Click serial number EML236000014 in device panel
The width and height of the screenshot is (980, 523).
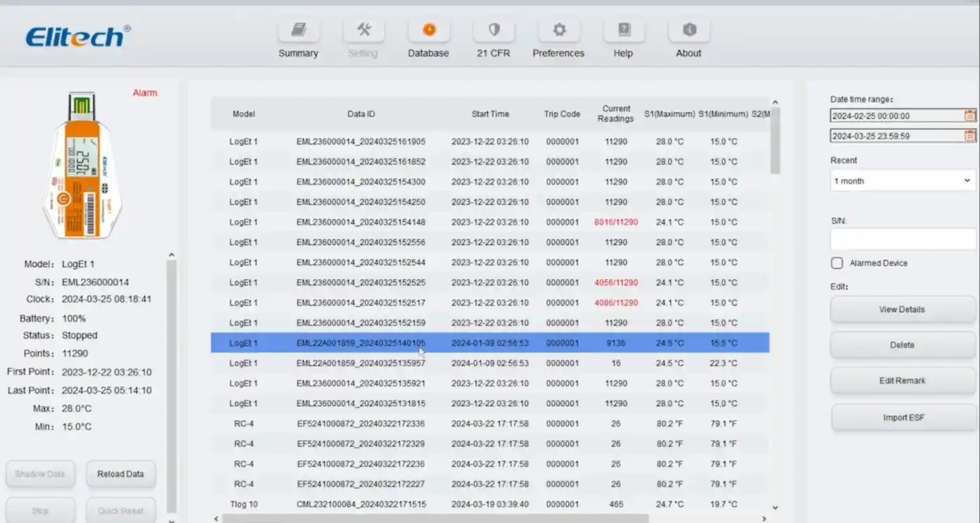pyautogui.click(x=95, y=283)
